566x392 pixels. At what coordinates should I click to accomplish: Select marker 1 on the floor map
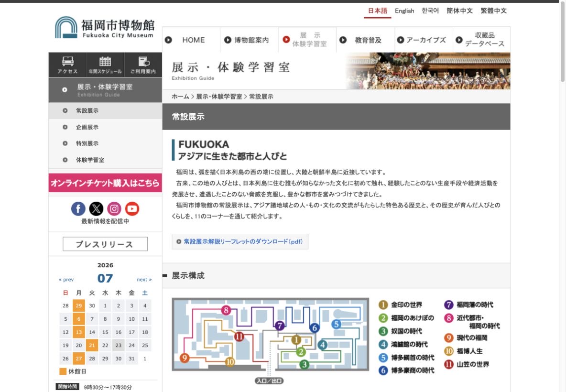296,340
